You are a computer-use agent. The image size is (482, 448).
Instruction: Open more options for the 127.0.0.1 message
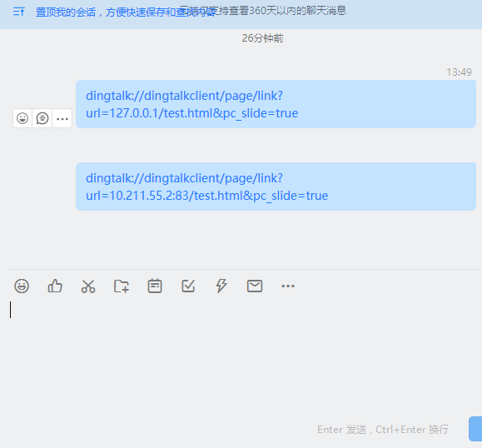click(x=62, y=118)
